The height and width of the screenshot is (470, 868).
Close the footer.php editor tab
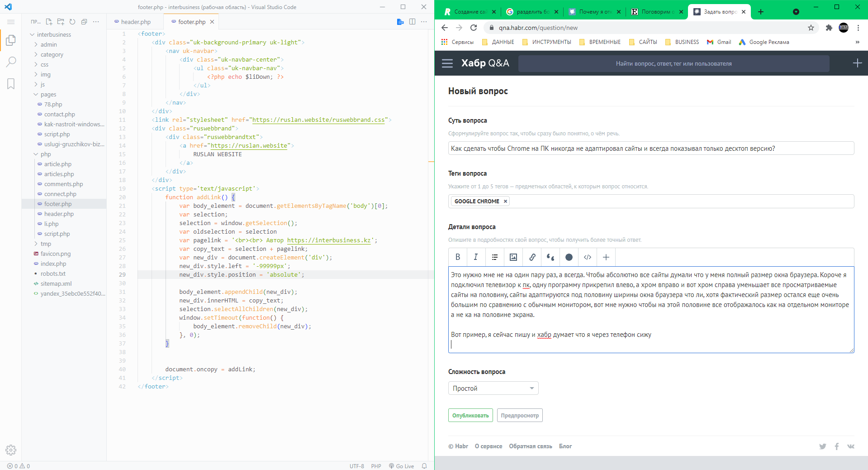click(x=212, y=22)
